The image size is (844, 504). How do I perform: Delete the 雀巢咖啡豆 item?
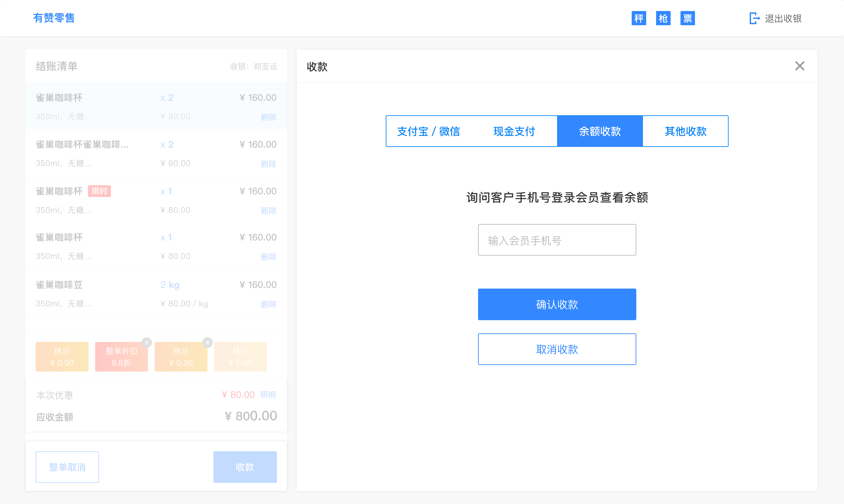tap(269, 304)
